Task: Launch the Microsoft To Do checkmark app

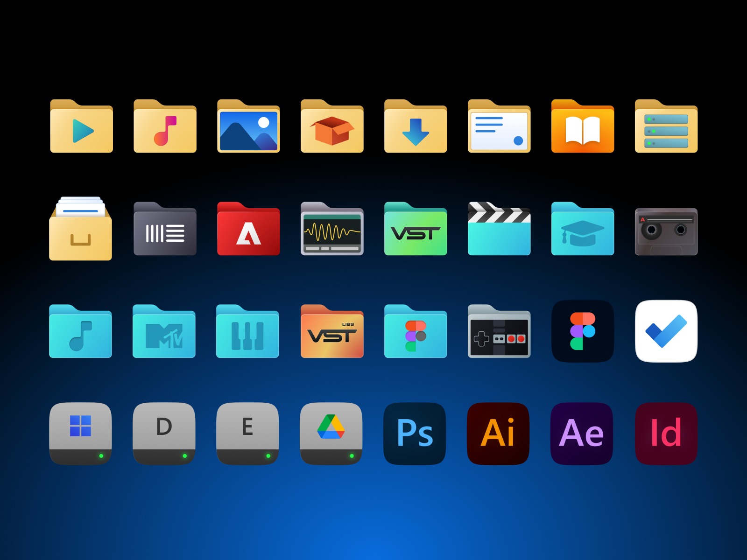Action: pos(667,331)
